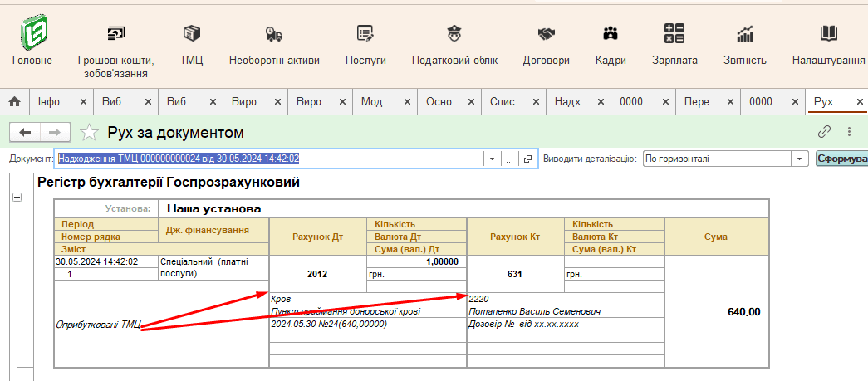868x381 pixels.
Task: Open the Договори handshake icon
Action: (x=546, y=35)
